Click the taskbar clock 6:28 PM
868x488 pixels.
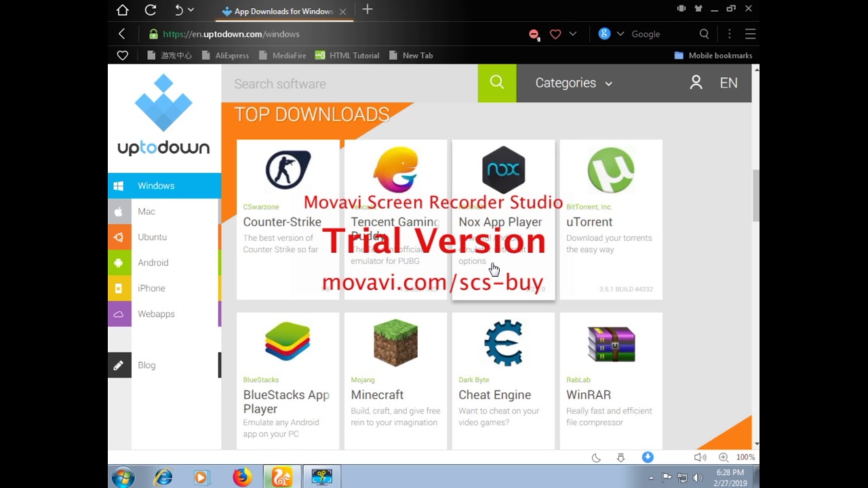coord(730,472)
